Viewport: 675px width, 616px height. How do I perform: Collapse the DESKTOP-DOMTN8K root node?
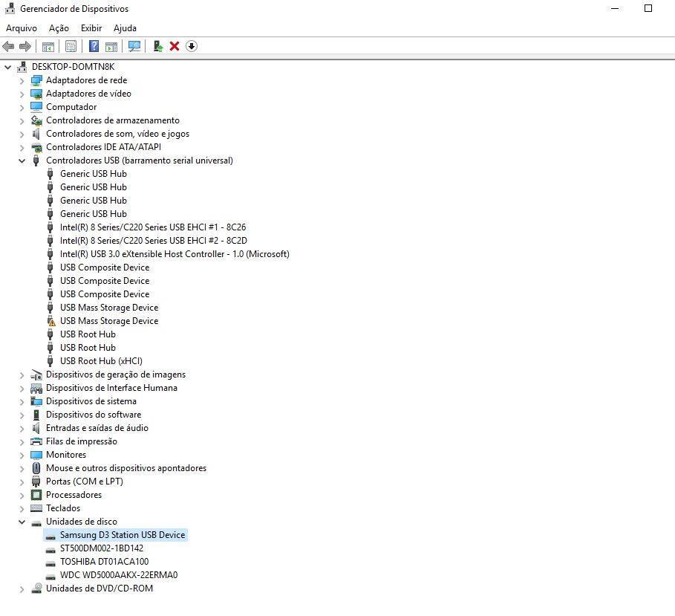click(x=7, y=67)
